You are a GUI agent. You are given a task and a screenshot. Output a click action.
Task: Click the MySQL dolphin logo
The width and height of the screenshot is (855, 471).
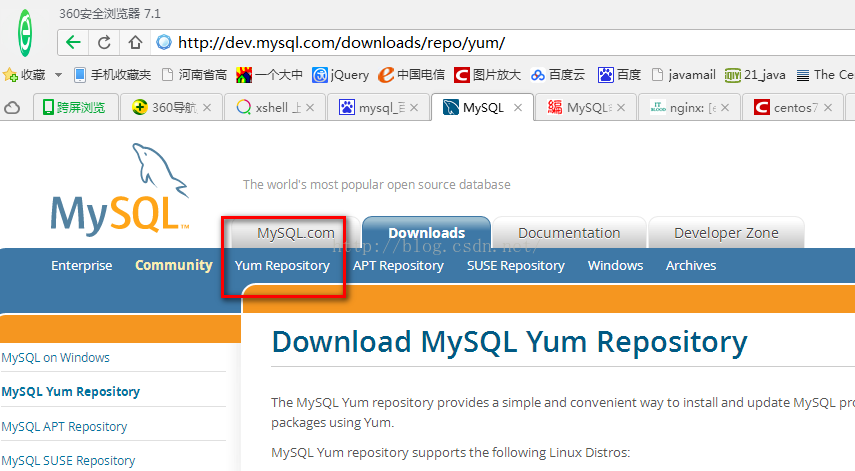[120, 189]
